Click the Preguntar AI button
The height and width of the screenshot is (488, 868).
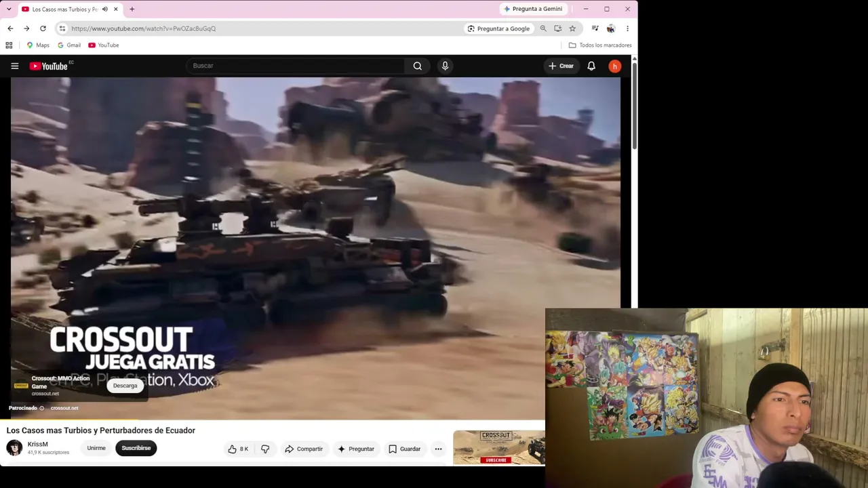tap(356, 449)
